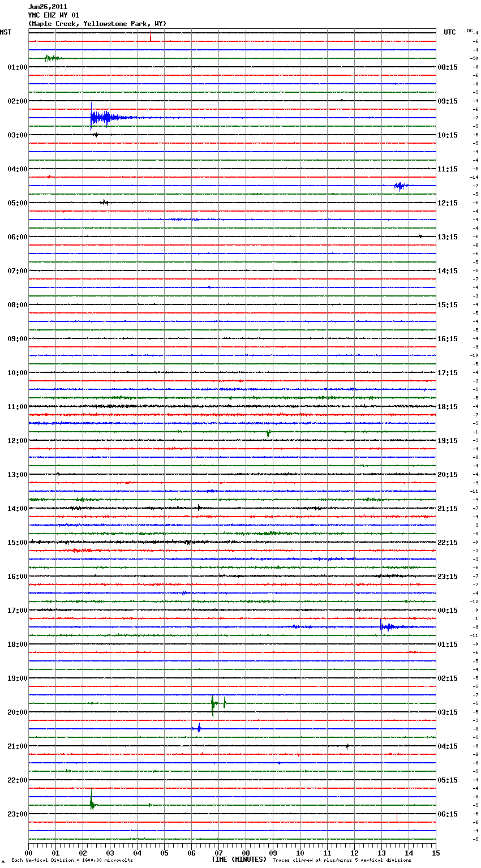The width and height of the screenshot is (481, 868).
Task: Select the "10:00" MST hour label
Action: click(18, 373)
